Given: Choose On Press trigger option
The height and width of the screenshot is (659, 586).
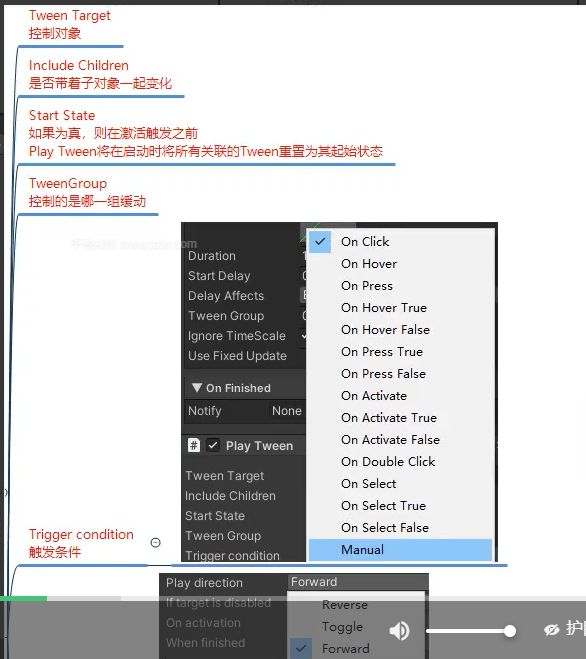Looking at the screenshot, I should [400, 286].
